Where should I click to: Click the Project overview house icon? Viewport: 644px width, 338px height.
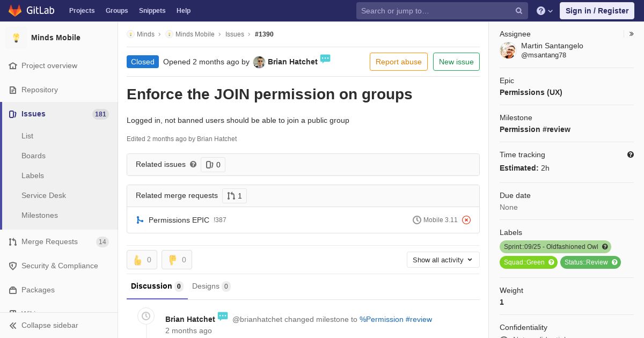13,65
